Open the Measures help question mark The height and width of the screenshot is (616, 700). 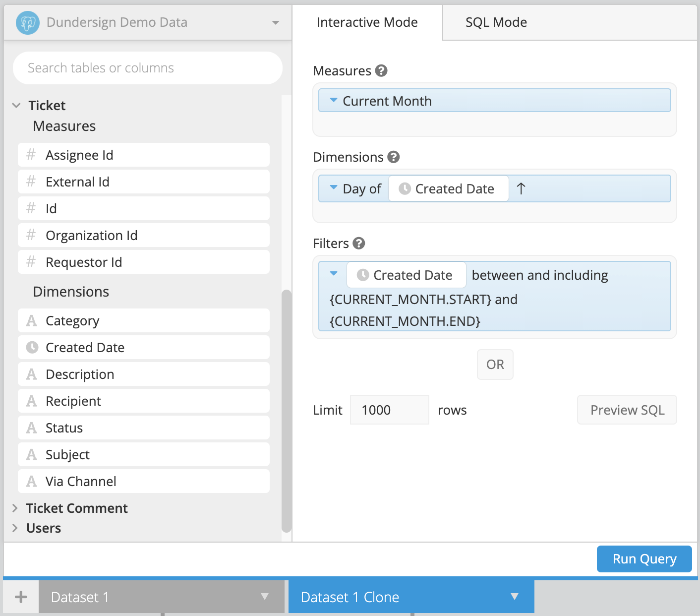pos(381,71)
